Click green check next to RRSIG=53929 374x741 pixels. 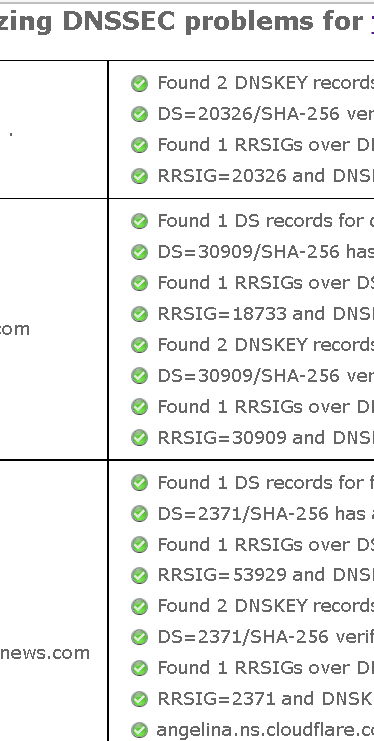pyautogui.click(x=139, y=576)
